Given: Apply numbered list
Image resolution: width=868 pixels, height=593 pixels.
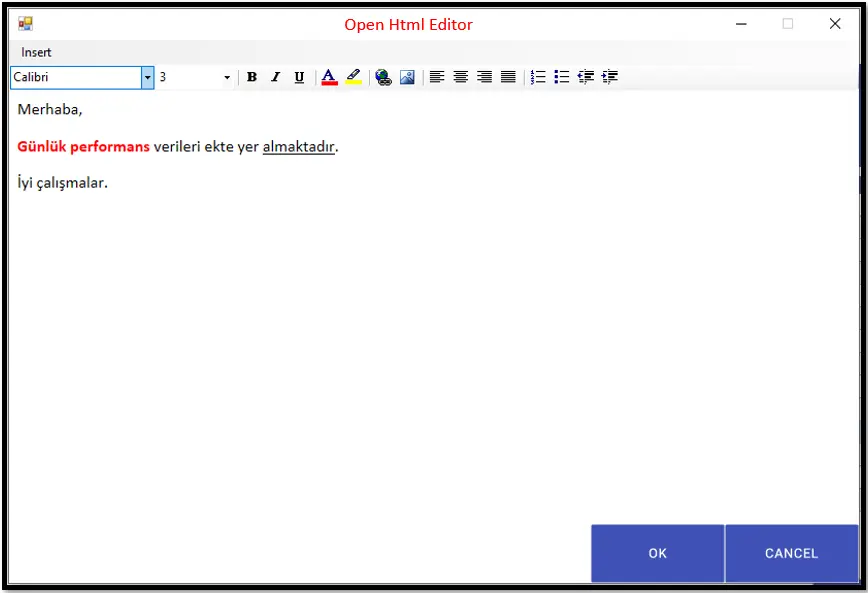Looking at the screenshot, I should coord(538,77).
